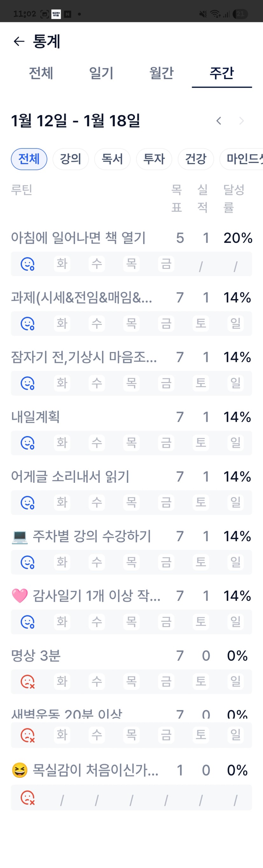Switch to the 전체 tab
Viewport: 263px width, 868px height.
pyautogui.click(x=41, y=73)
